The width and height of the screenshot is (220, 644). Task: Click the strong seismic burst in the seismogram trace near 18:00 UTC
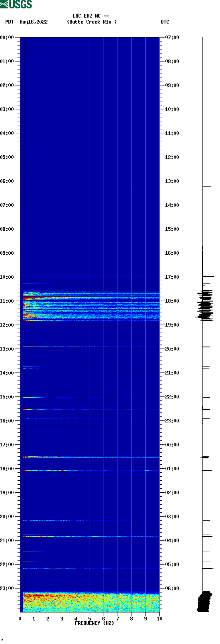205,305
